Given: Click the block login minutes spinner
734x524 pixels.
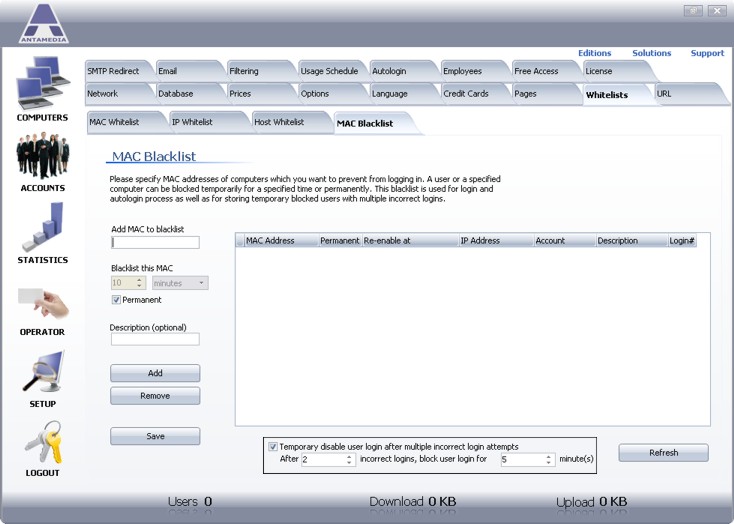Looking at the screenshot, I should [528, 459].
